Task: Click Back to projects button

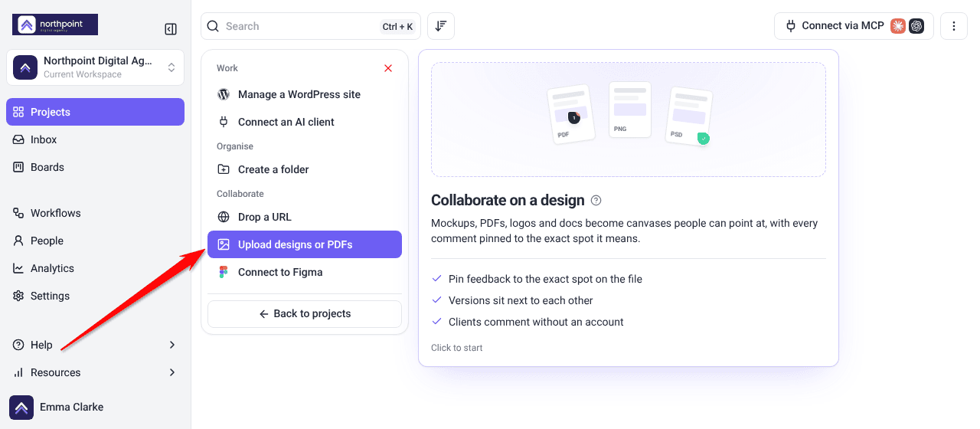Action: (305, 314)
